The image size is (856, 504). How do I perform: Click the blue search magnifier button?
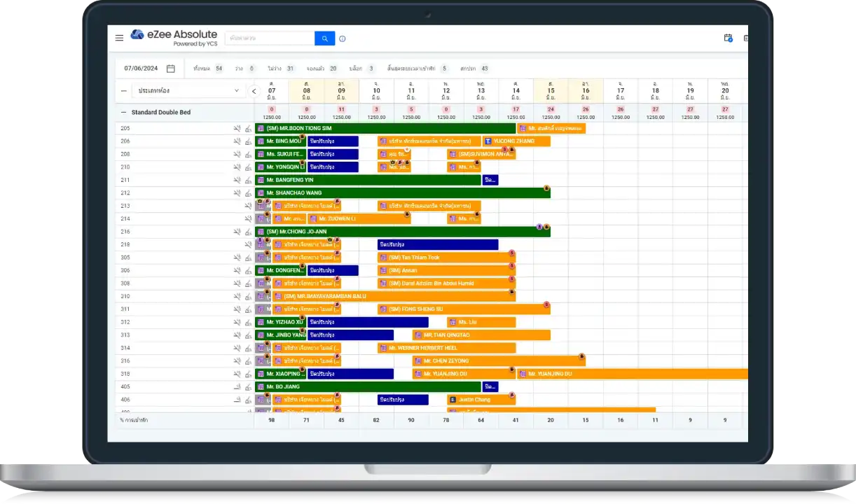(324, 38)
